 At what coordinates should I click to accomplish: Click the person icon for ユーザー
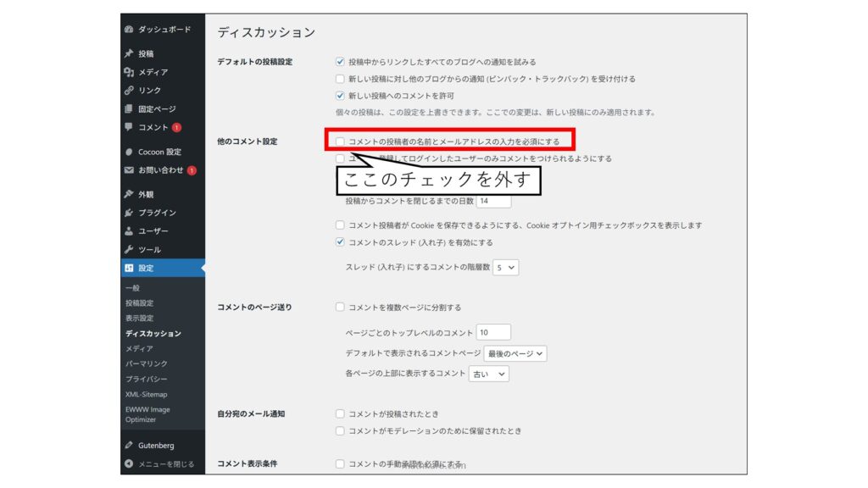click(x=129, y=230)
